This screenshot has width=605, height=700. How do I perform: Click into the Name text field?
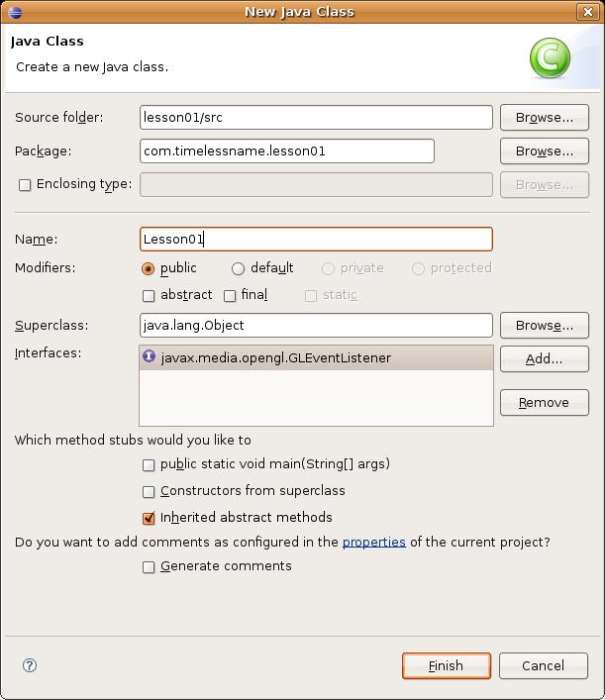tap(316, 240)
